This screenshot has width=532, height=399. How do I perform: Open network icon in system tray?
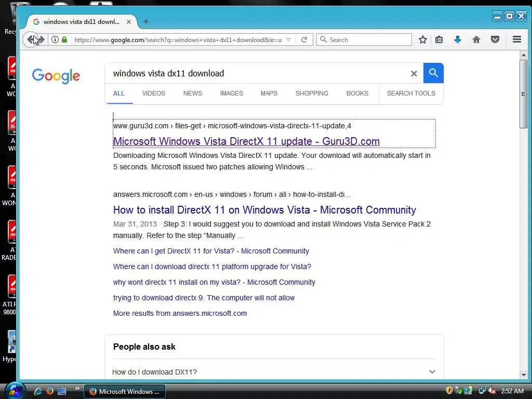(482, 391)
